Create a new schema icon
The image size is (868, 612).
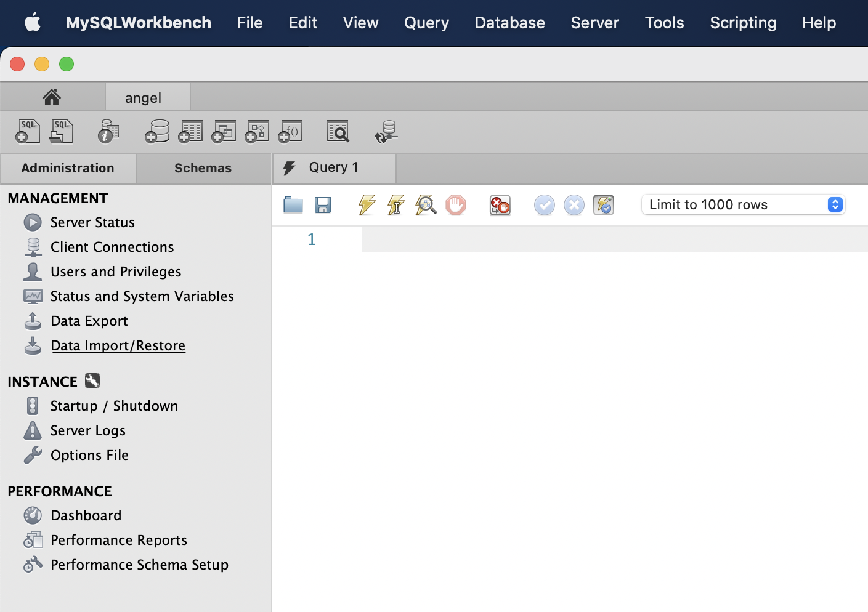(x=157, y=131)
